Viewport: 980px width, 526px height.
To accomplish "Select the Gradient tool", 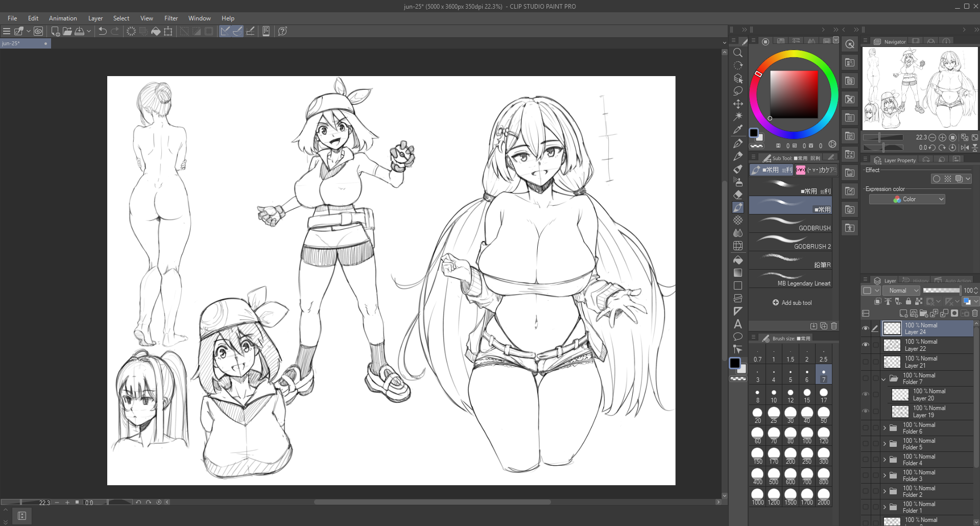I will pyautogui.click(x=738, y=273).
